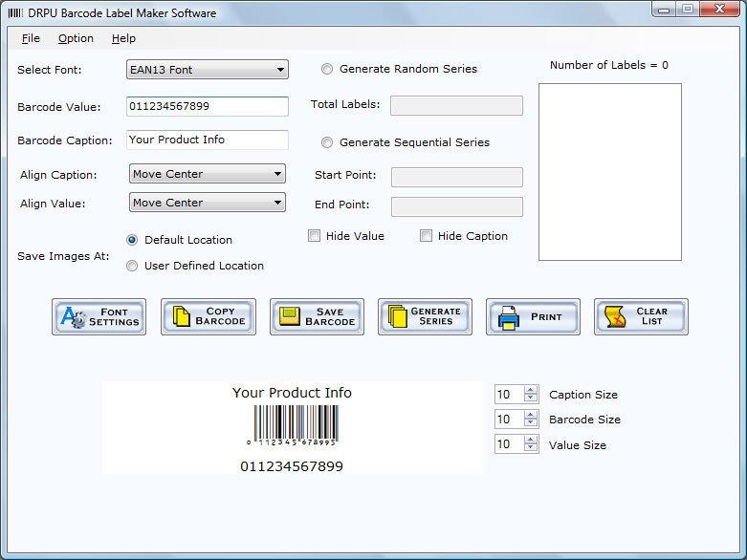Click the Print printer icon
Screen dimensions: 747x560
pyautogui.click(x=508, y=317)
